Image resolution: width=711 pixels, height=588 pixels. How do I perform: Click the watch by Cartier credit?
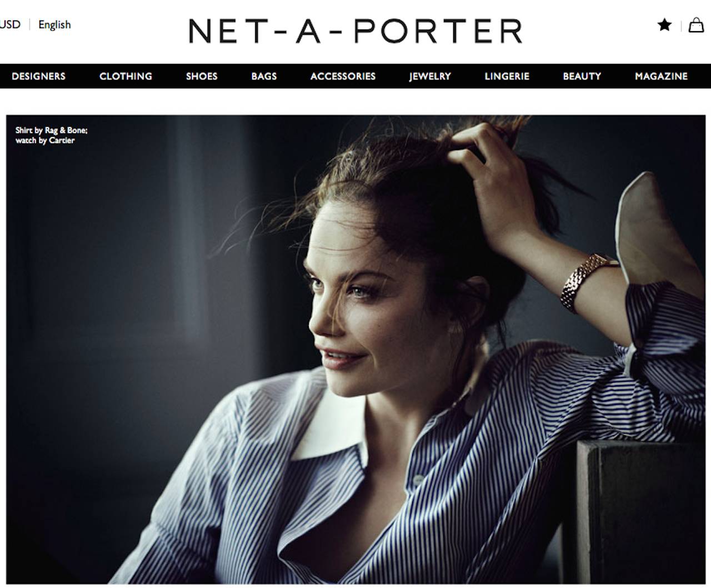click(45, 140)
